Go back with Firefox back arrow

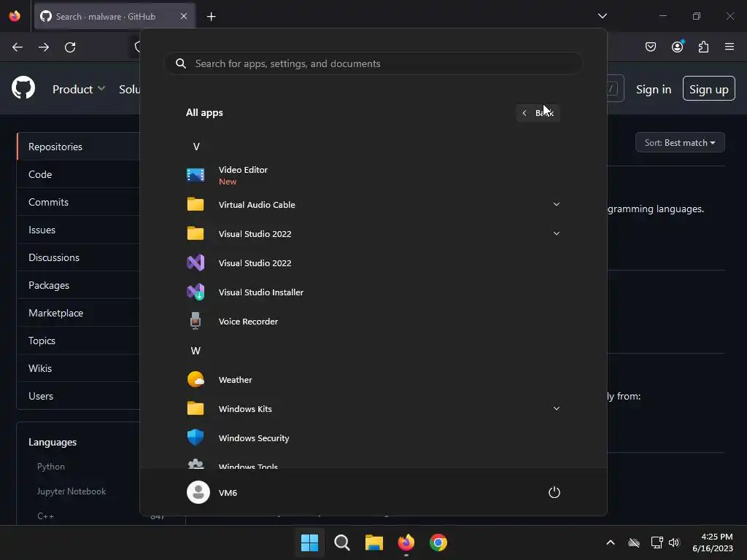[x=18, y=47]
